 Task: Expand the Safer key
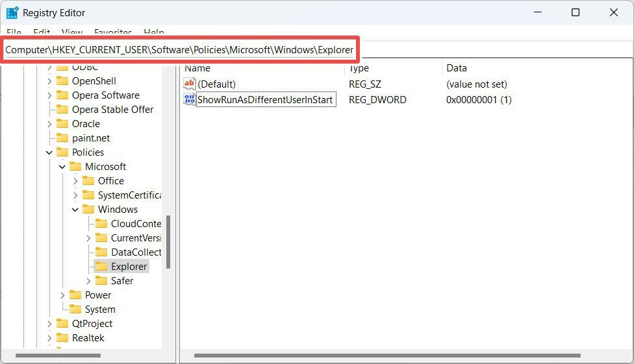point(88,280)
